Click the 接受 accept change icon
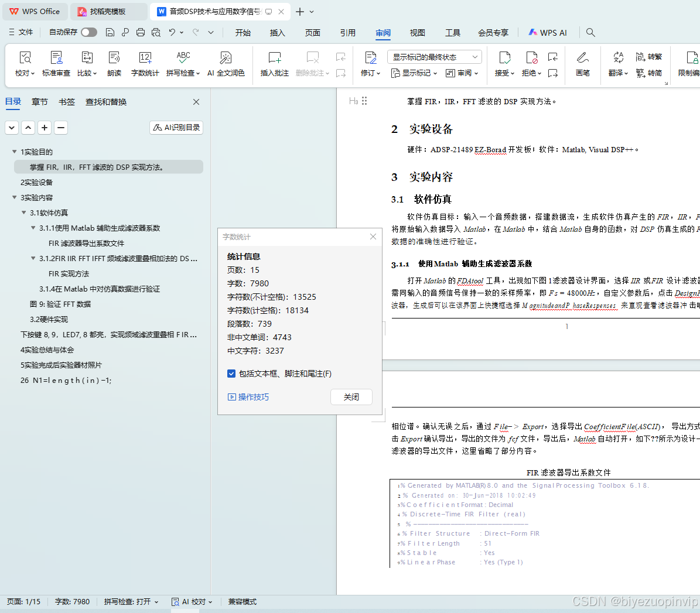The width and height of the screenshot is (700, 613). pyautogui.click(x=504, y=57)
